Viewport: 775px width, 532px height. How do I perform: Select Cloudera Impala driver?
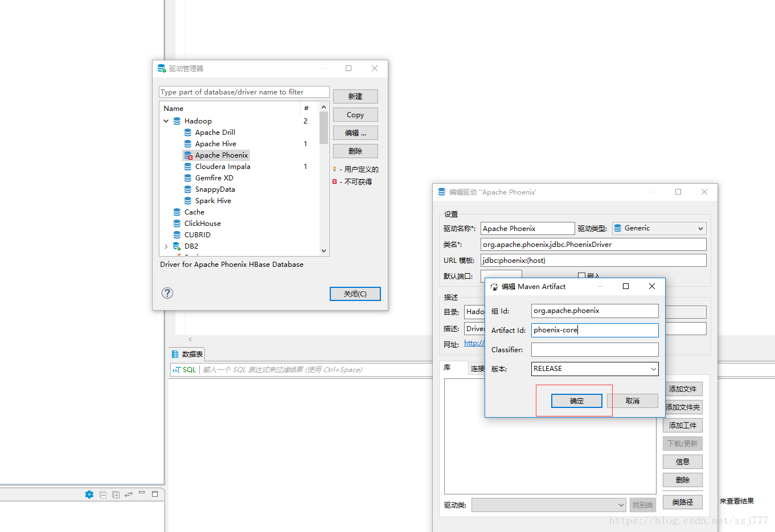[223, 167]
